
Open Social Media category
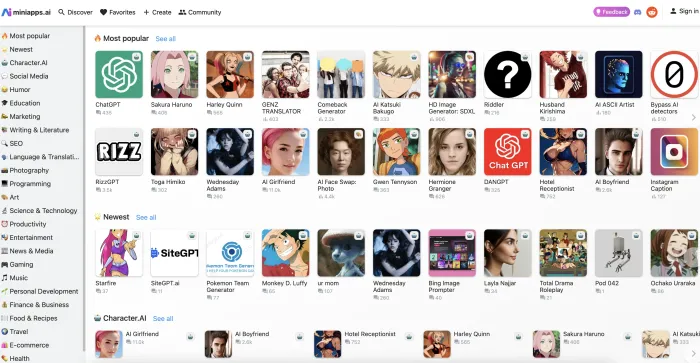coord(25,76)
